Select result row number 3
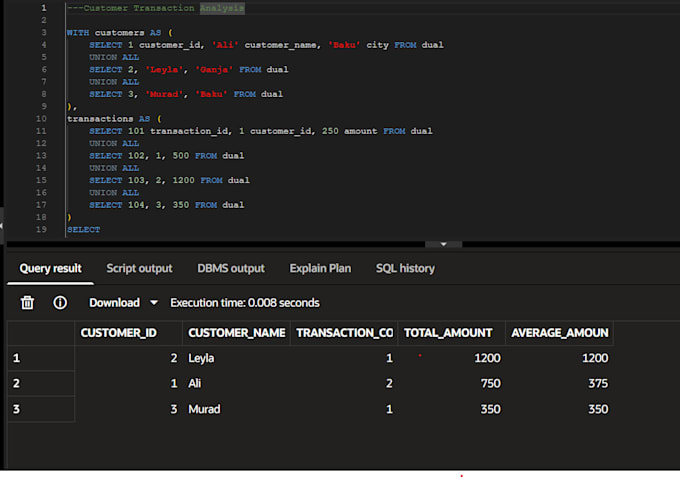 pyautogui.click(x=41, y=409)
